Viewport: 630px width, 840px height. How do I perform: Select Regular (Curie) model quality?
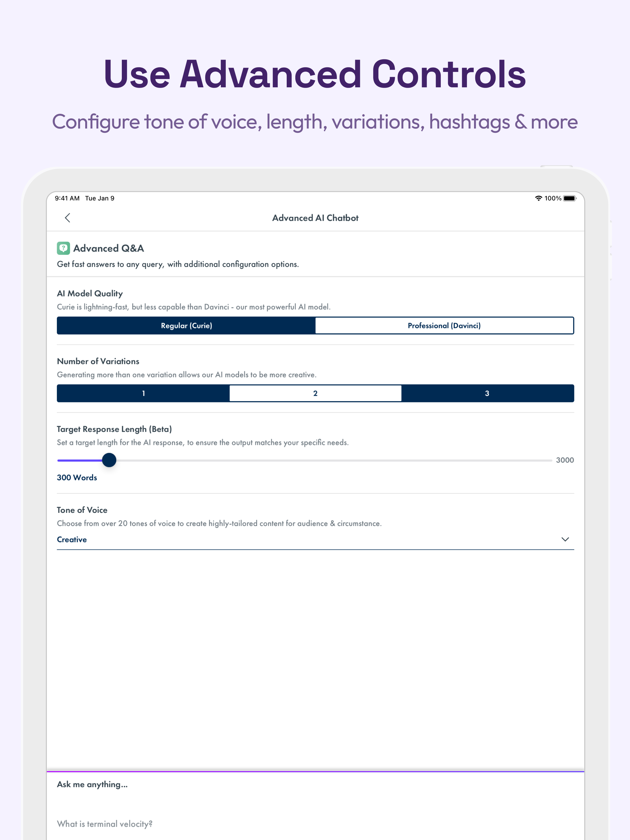click(x=186, y=325)
